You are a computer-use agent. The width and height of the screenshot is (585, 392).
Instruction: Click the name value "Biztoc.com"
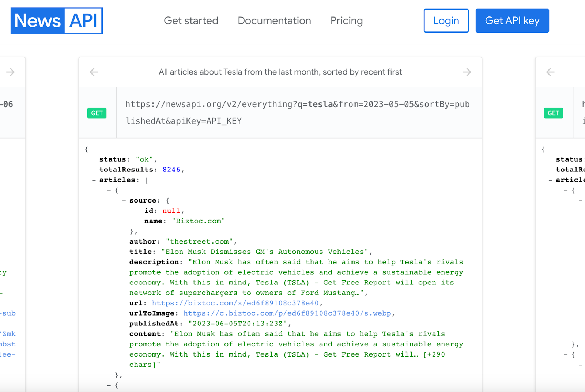[199, 221]
